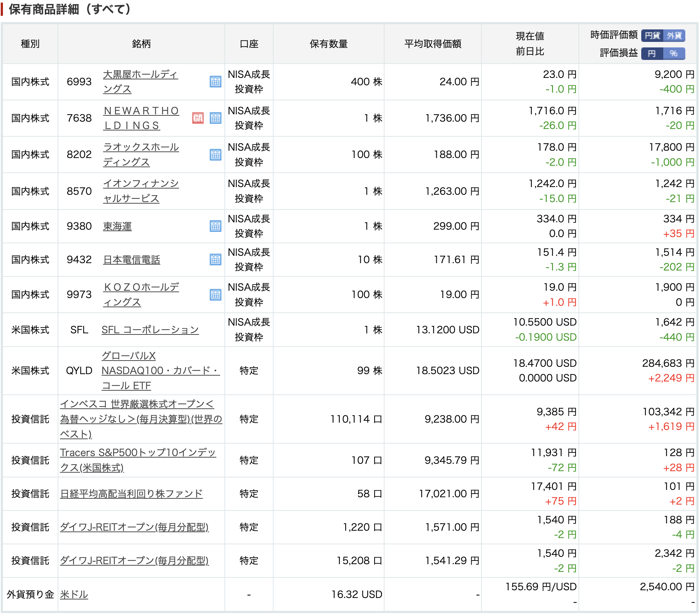
Task: Switch valuation to 外貨 display
Action: tap(674, 35)
